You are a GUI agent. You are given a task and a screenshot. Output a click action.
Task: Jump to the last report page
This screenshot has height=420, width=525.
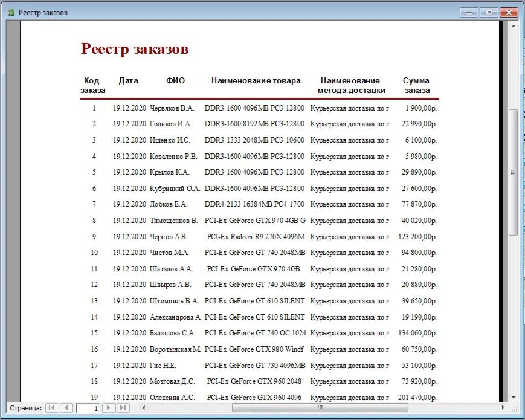coord(123,408)
